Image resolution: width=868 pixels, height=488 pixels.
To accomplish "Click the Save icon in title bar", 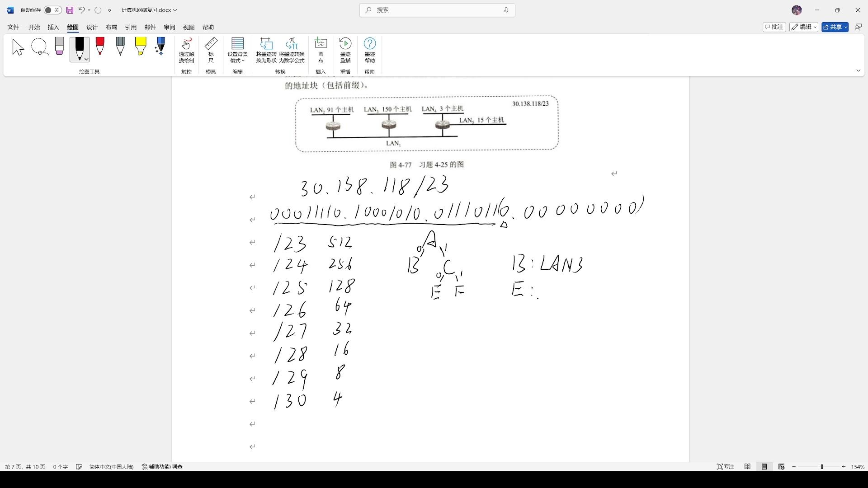I will (x=70, y=10).
